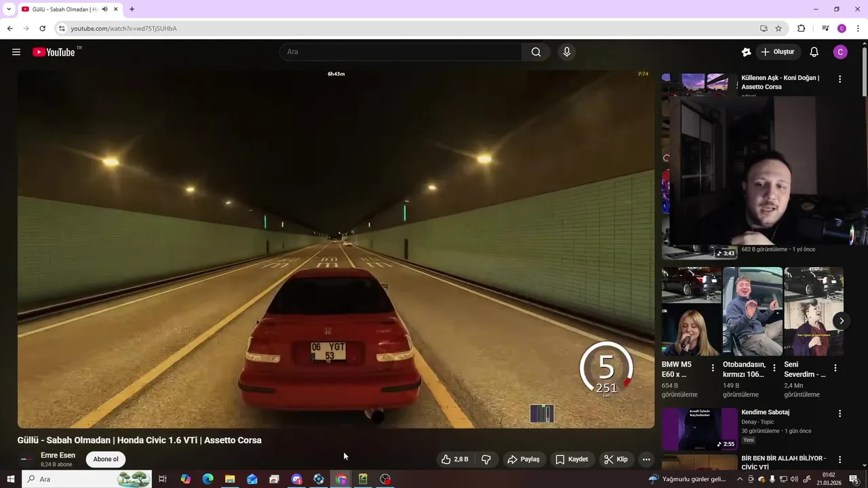
Task: Show next shorts with the right chevron
Action: 842,321
